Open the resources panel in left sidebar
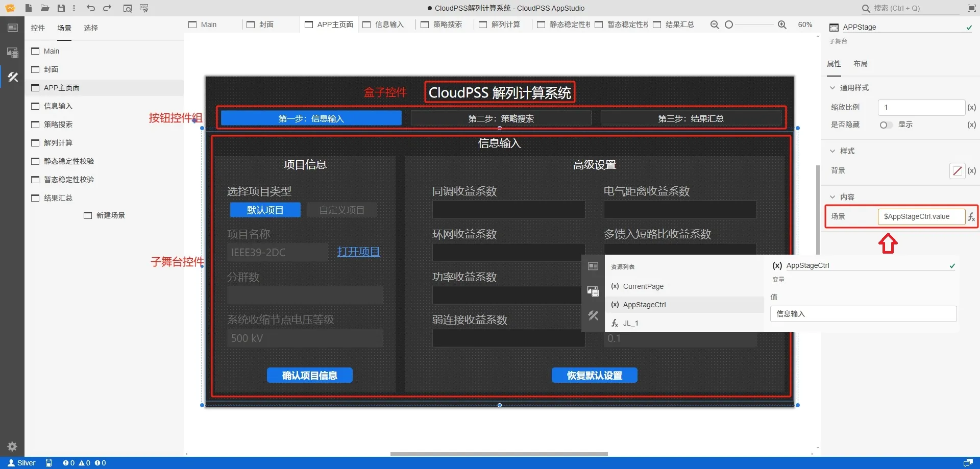The height and width of the screenshot is (469, 980). [x=12, y=53]
